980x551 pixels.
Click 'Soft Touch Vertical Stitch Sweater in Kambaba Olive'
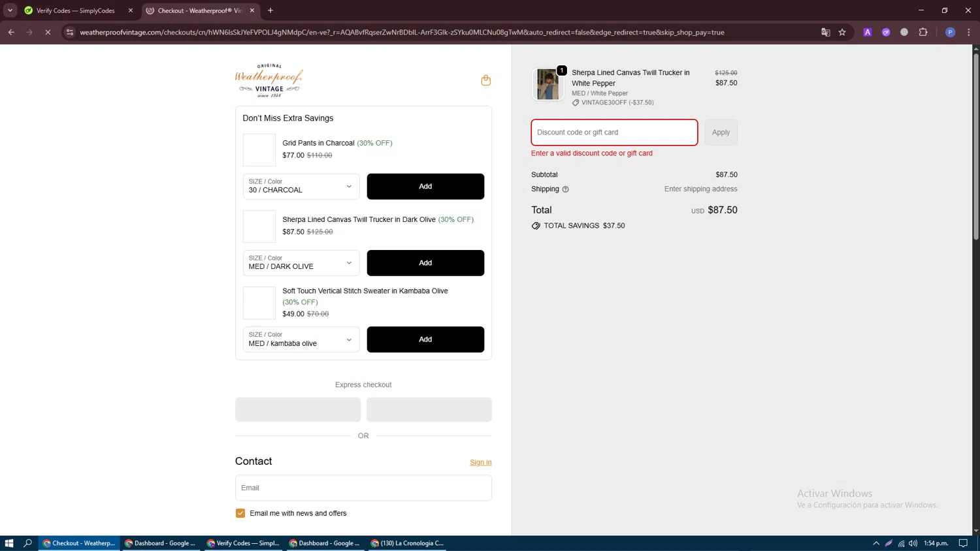pos(365,291)
